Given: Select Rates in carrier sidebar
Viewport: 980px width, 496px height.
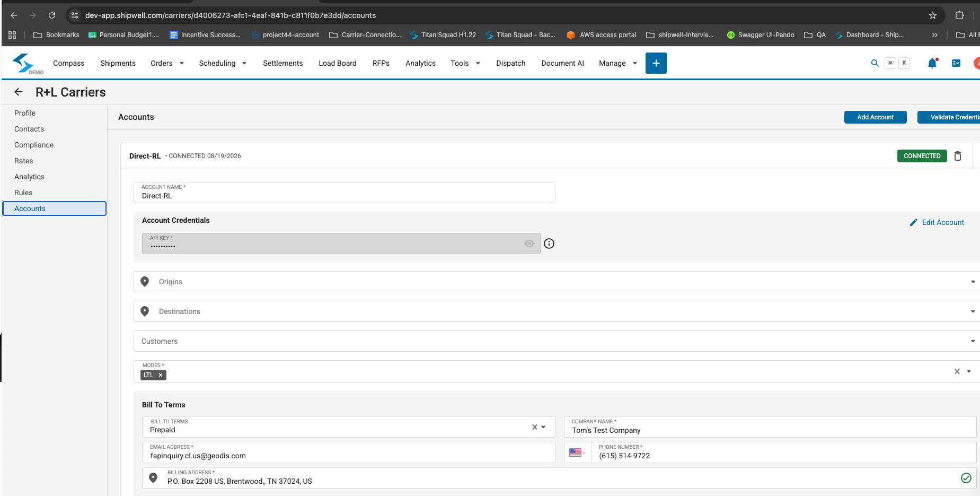Looking at the screenshot, I should (x=24, y=161).
